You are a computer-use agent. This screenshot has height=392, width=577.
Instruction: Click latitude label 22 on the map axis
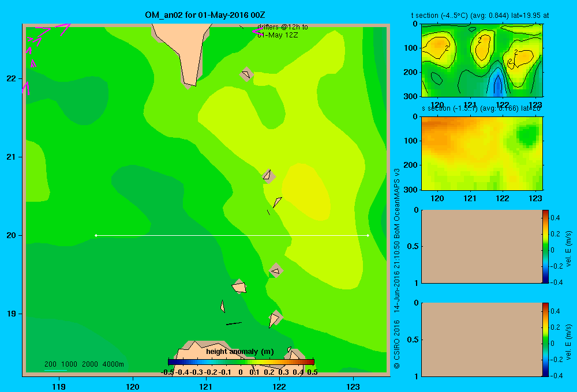12,78
